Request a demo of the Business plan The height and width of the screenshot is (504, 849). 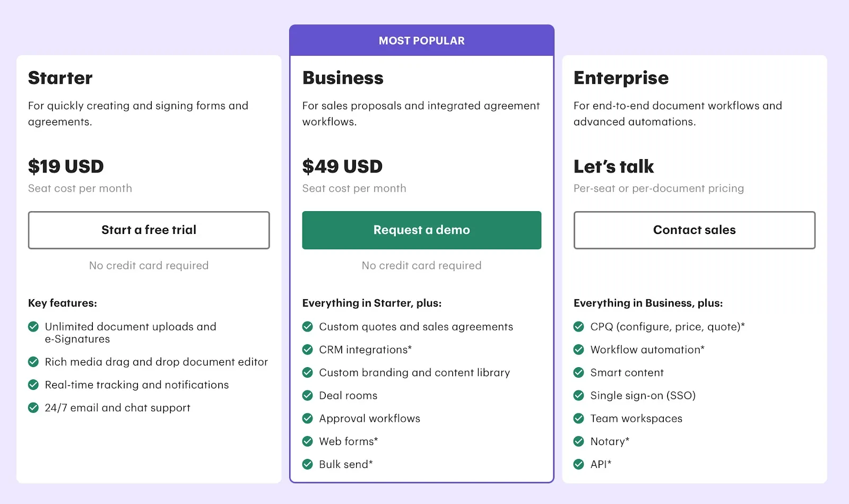421,230
